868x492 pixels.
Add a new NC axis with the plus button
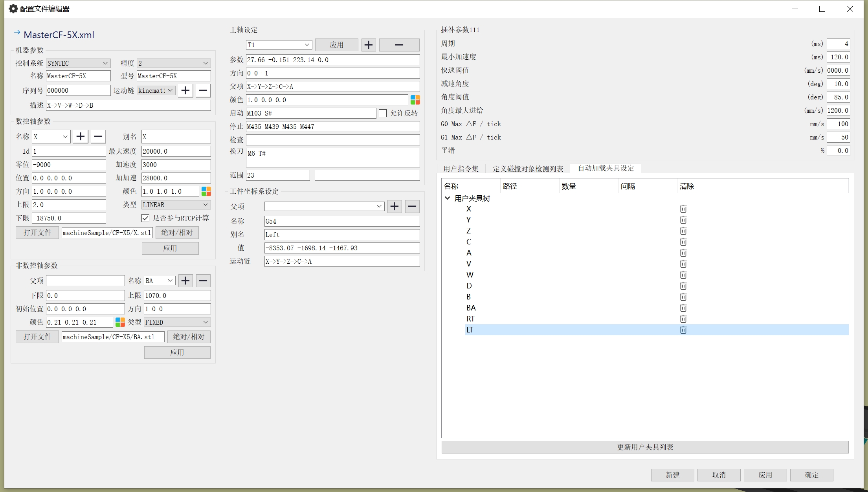tap(81, 136)
